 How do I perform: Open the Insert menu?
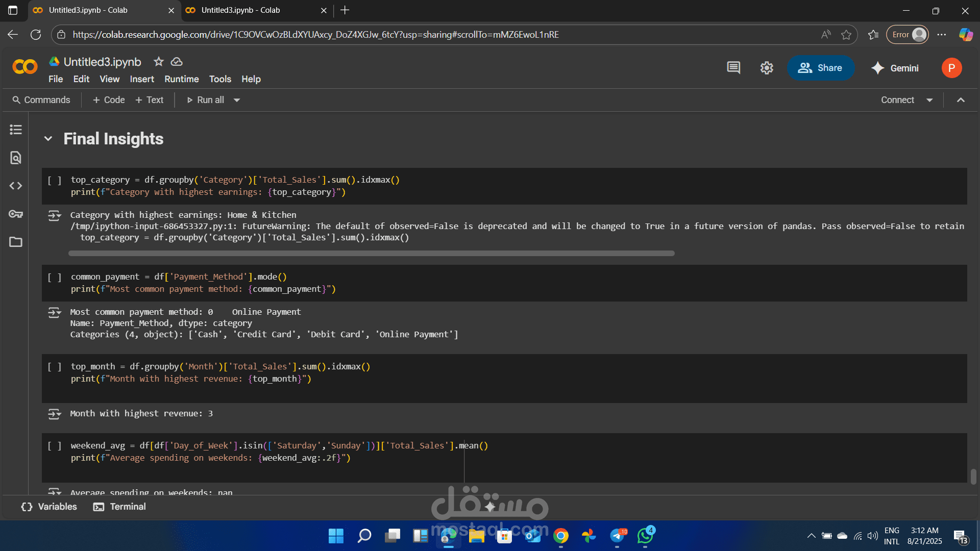pos(142,79)
